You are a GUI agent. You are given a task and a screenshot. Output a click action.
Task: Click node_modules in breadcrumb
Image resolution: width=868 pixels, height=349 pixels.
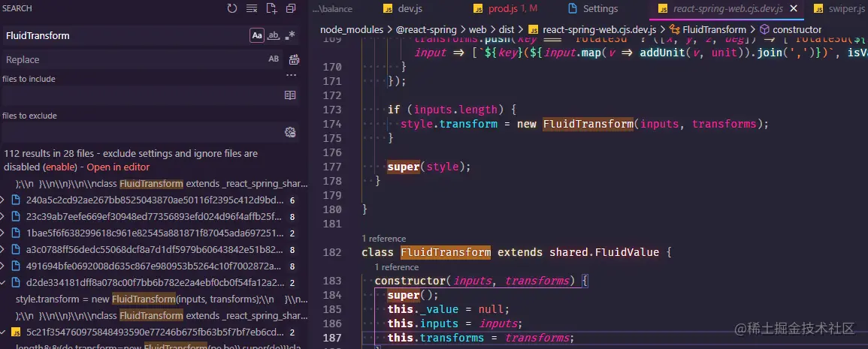click(352, 29)
